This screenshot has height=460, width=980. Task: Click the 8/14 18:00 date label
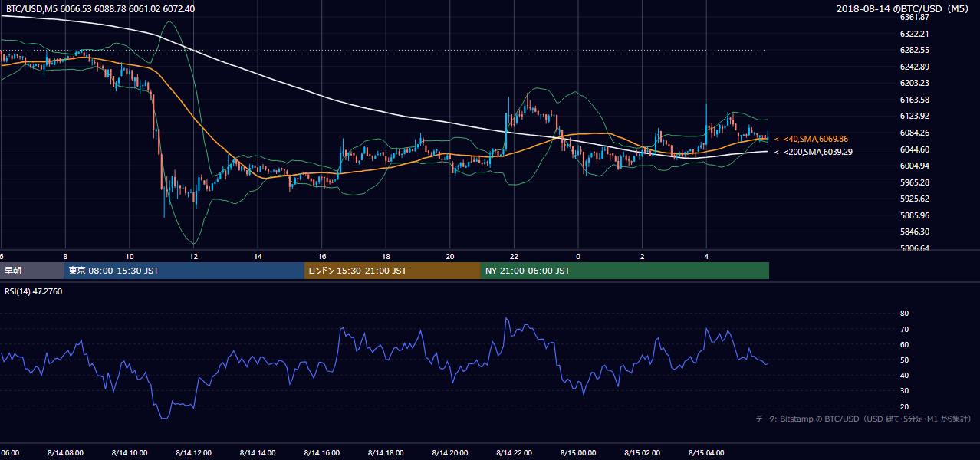pyautogui.click(x=386, y=453)
